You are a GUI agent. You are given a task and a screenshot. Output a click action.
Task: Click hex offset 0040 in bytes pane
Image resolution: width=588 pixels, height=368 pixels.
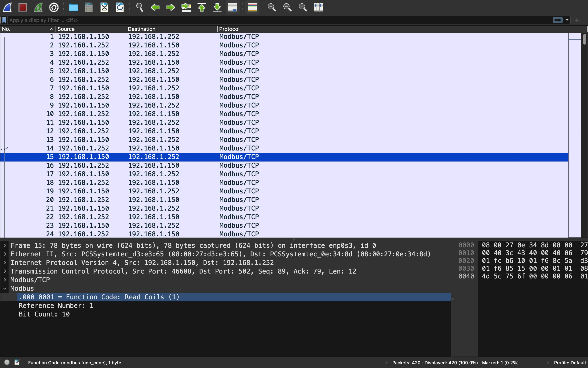click(466, 276)
